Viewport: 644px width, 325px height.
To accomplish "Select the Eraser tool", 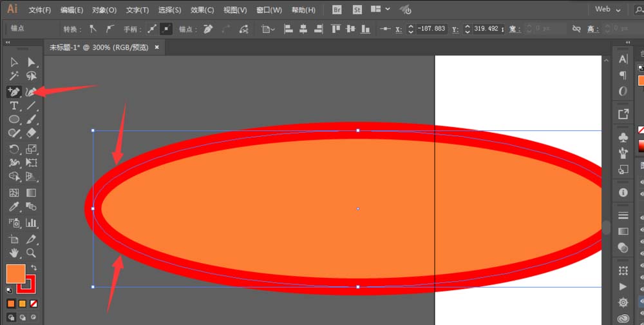I will 31,133.
